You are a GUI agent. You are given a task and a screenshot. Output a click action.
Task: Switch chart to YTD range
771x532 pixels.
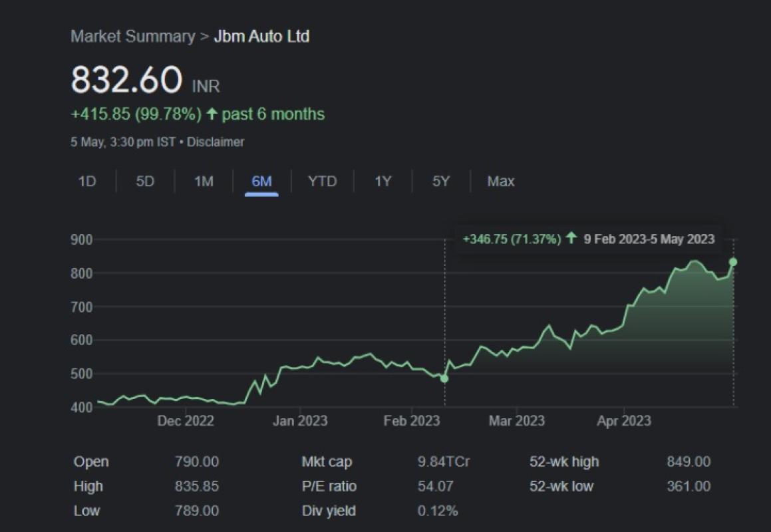pos(322,182)
